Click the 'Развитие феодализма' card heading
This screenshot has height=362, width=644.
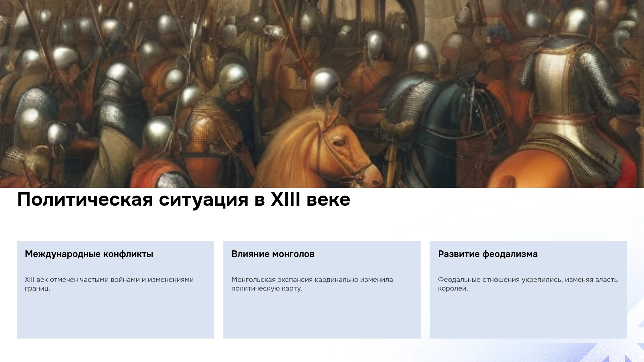[x=488, y=254]
